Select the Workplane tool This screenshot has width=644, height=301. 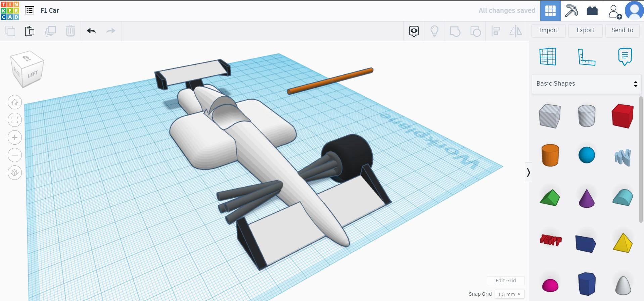(548, 56)
